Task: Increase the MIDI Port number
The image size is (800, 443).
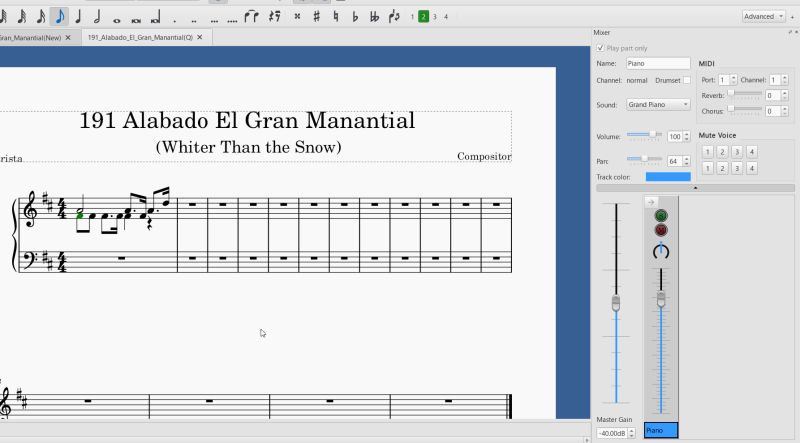Action: tap(734, 77)
